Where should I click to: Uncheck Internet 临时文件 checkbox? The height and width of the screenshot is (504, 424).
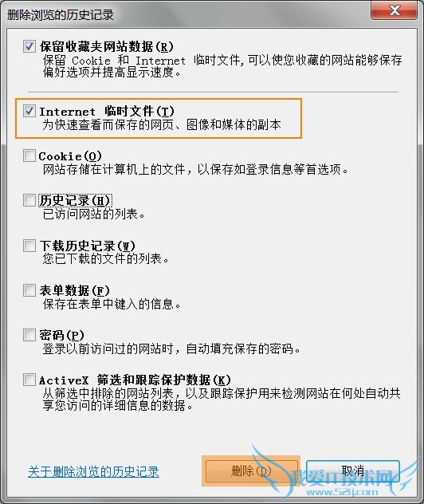point(29,111)
